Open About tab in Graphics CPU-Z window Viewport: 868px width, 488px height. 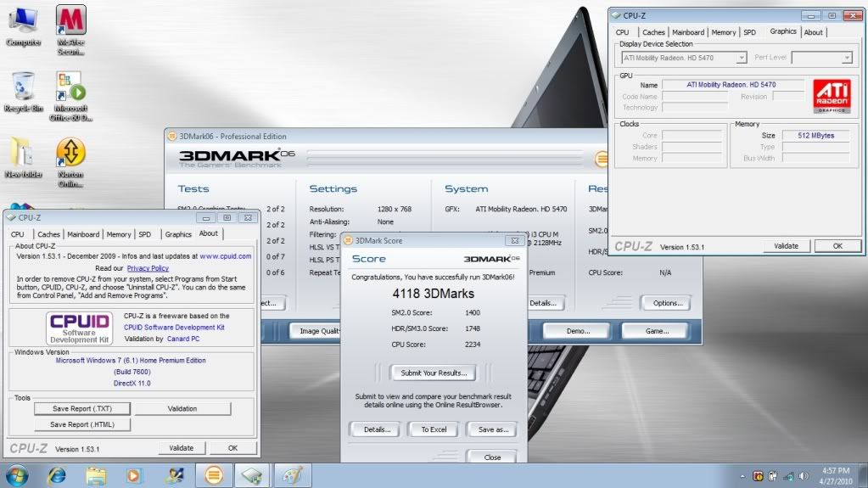click(x=813, y=32)
